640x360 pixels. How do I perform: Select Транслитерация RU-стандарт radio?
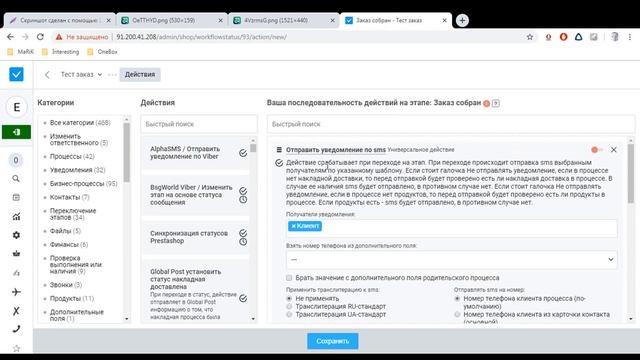coord(289,306)
